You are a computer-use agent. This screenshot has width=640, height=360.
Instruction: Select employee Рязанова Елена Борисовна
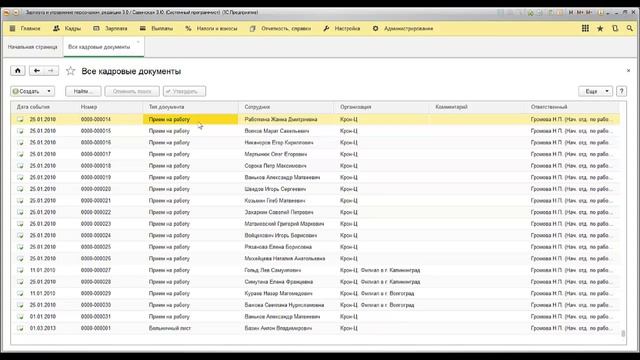(278, 247)
